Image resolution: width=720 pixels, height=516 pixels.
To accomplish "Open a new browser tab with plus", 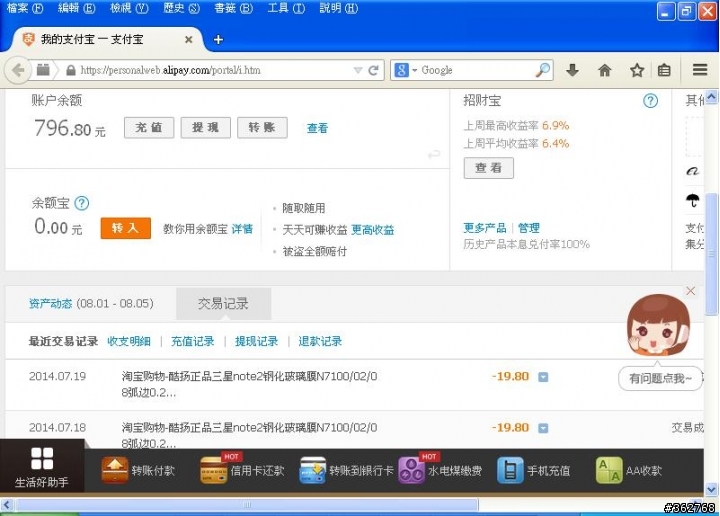I will pyautogui.click(x=218, y=39).
